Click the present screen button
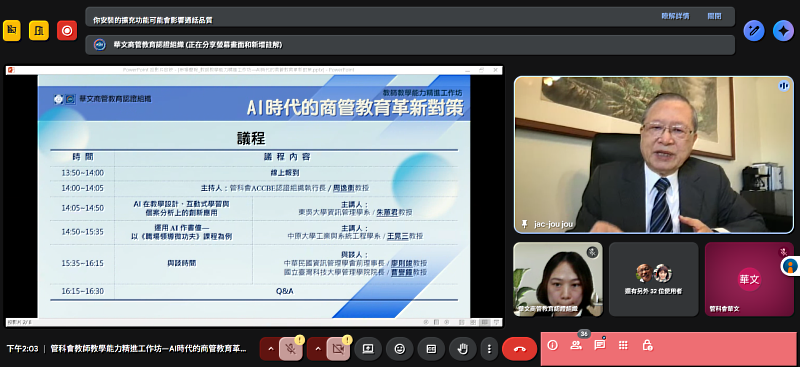Image resolution: width=800 pixels, height=367 pixels. (x=368, y=349)
